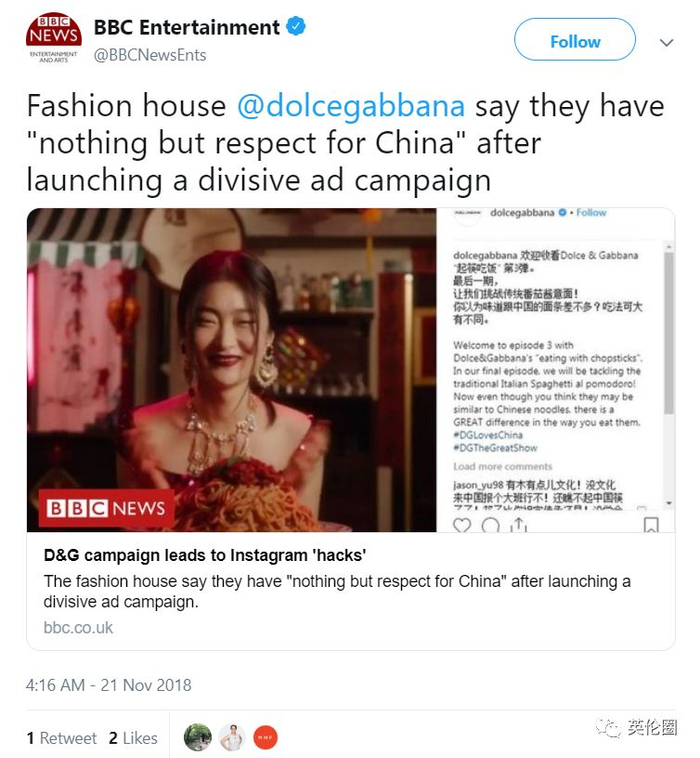Click the liker avatar showing a person in white
Image resolution: width=700 pixels, height=758 pixels.
point(232,737)
